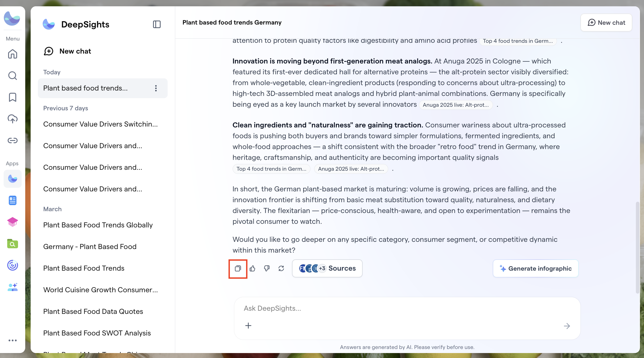
Task: Select the Plant based food trends... chat
Action: [x=103, y=88]
